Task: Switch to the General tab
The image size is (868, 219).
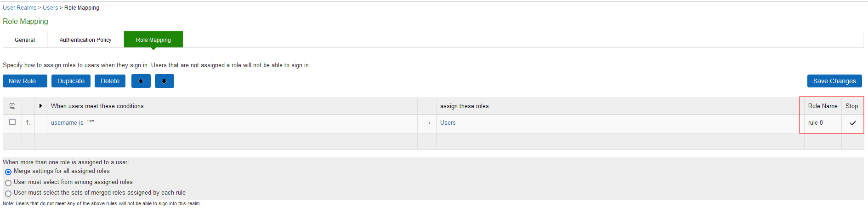Action: (x=25, y=40)
